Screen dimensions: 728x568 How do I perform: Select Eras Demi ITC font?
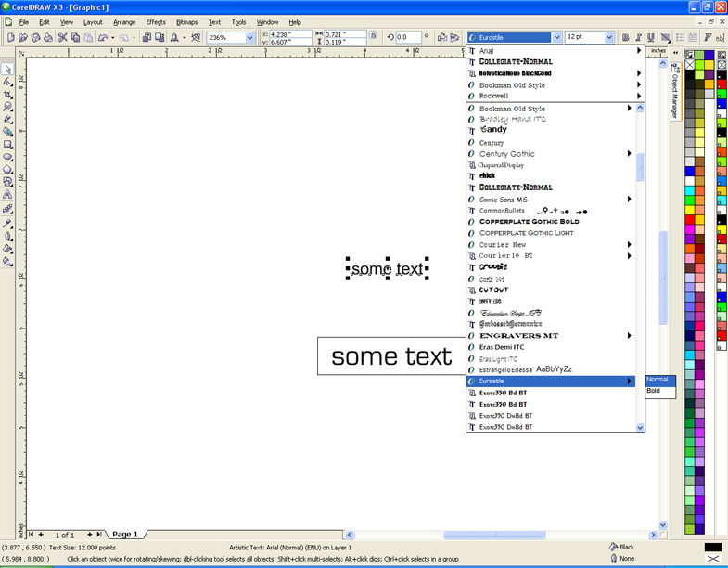pos(551,347)
